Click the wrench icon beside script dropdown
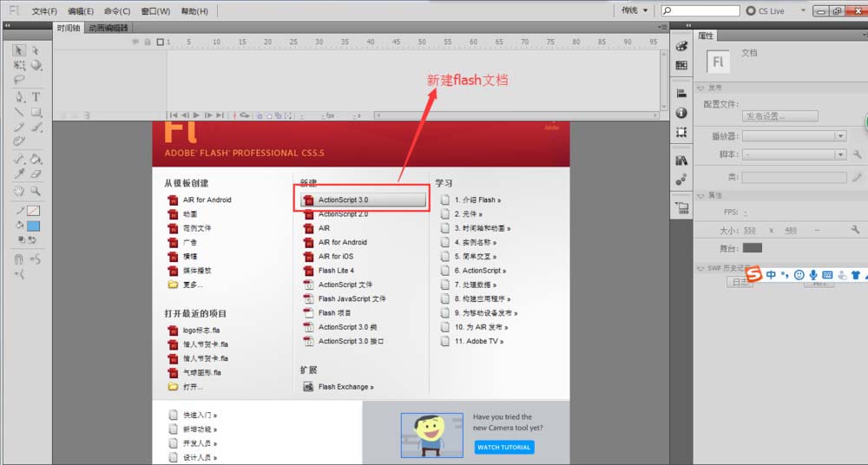868x465 pixels. click(x=857, y=154)
